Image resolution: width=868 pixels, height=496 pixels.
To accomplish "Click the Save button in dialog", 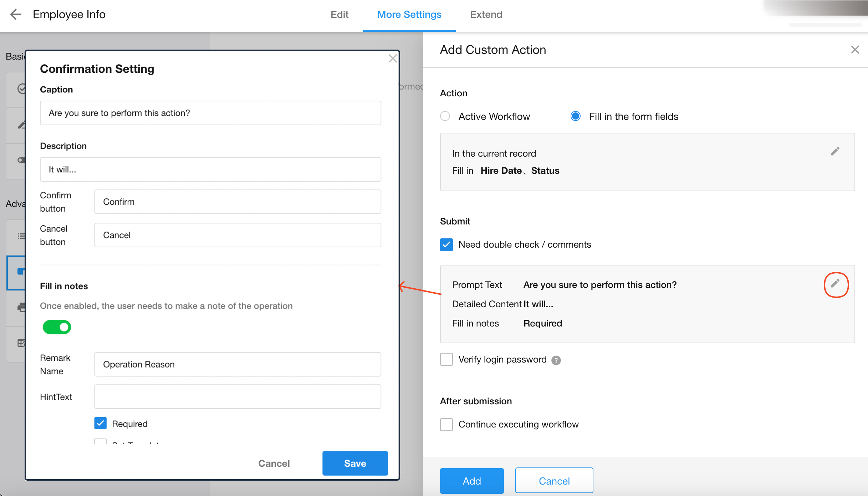I will [x=355, y=463].
